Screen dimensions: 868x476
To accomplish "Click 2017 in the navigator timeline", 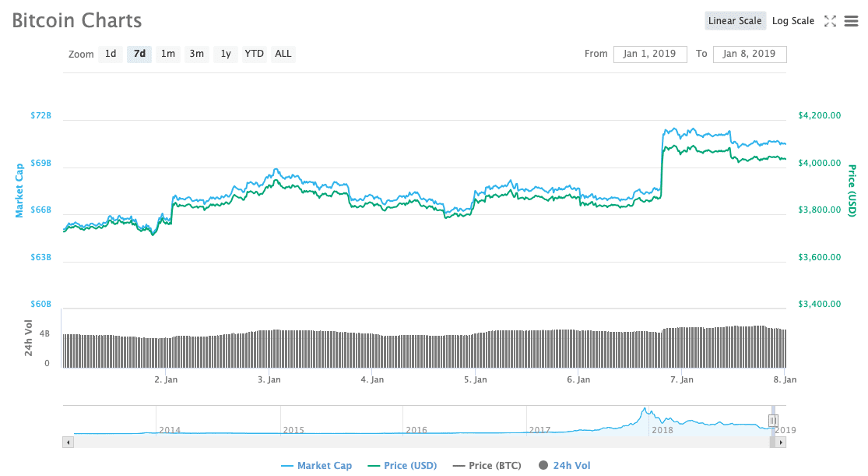I will (539, 430).
